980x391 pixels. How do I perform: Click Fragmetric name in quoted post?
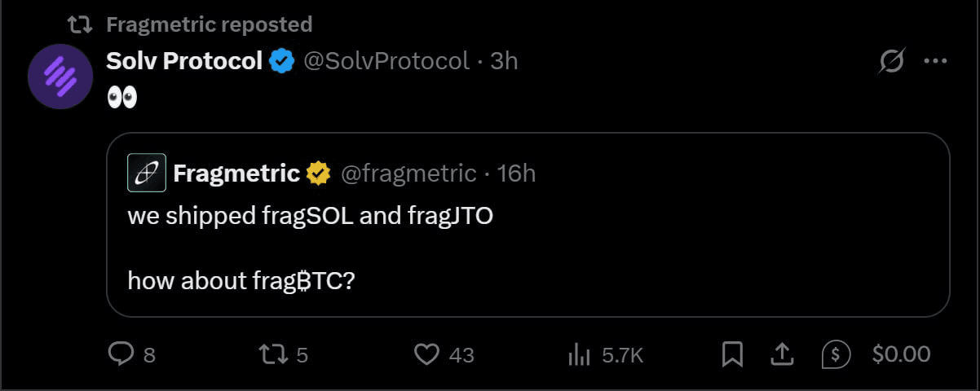[236, 174]
